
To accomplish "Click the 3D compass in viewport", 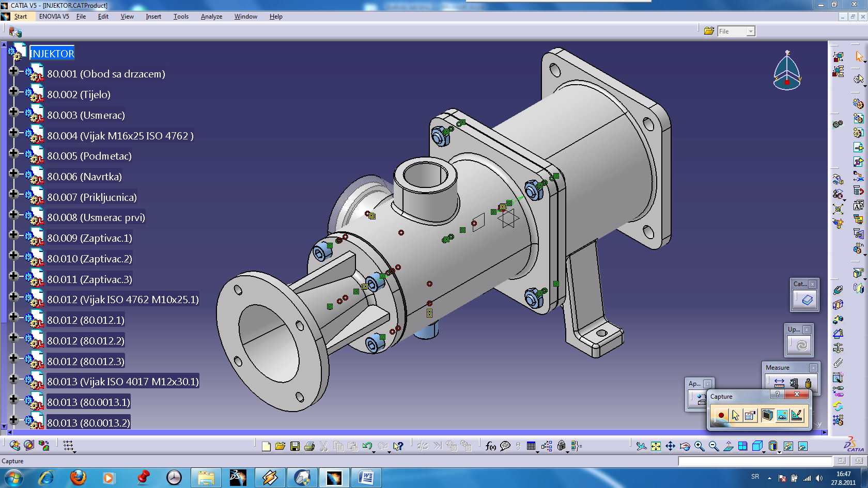I will (x=787, y=71).
